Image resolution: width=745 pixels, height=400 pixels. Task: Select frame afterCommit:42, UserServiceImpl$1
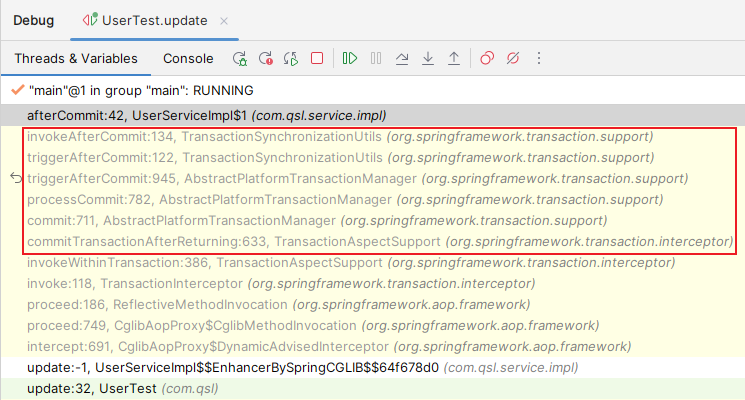tap(373, 115)
